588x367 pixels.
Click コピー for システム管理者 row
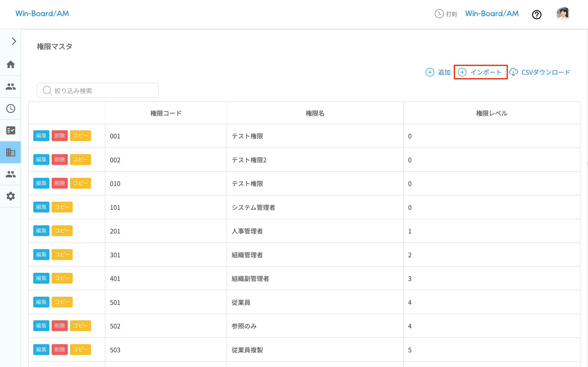pos(62,207)
